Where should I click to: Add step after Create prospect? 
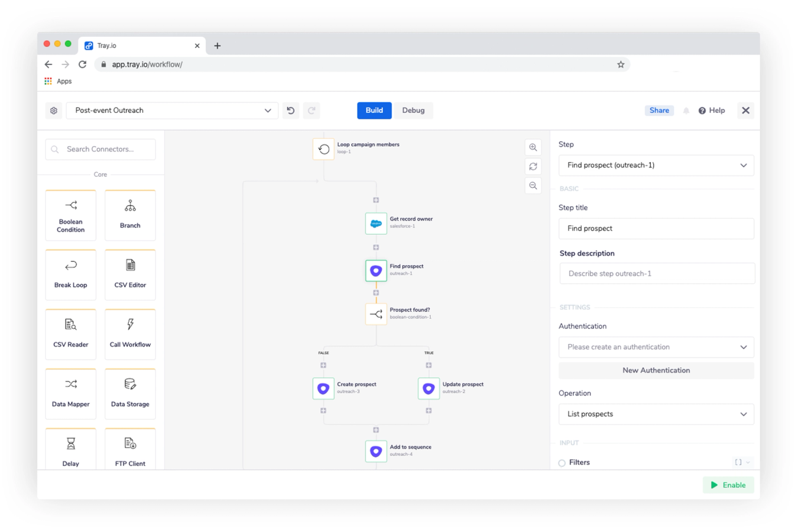323,410
